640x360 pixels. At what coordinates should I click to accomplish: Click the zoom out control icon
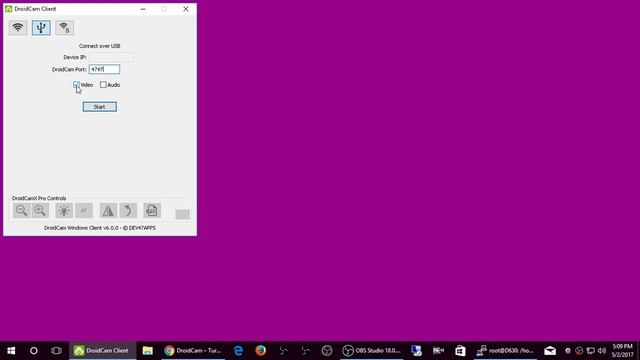click(x=21, y=211)
